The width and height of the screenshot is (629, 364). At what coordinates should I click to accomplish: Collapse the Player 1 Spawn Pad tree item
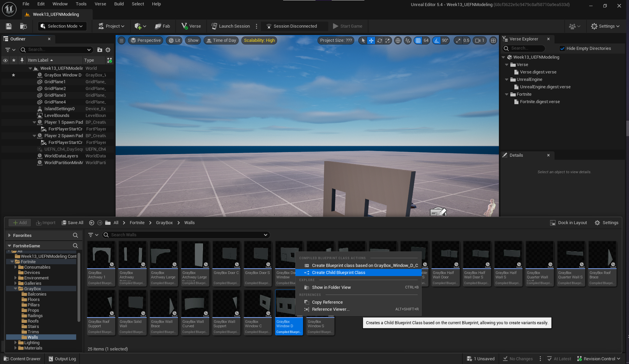pos(34,122)
